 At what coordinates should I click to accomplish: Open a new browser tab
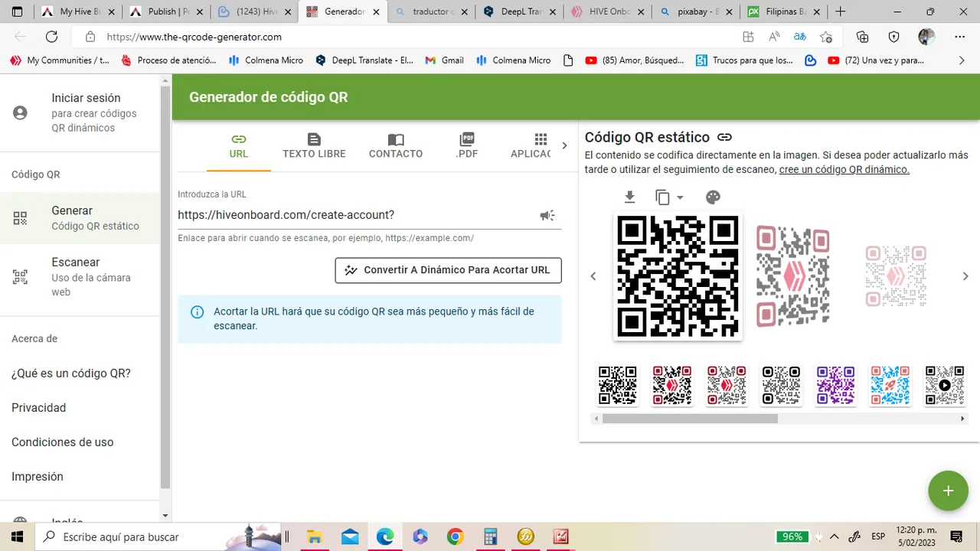(841, 11)
